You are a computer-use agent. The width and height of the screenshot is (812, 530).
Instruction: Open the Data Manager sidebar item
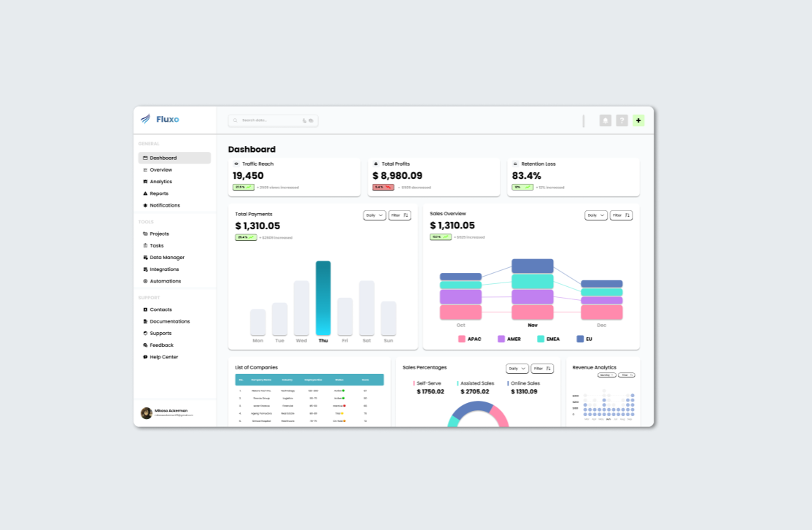[165, 257]
